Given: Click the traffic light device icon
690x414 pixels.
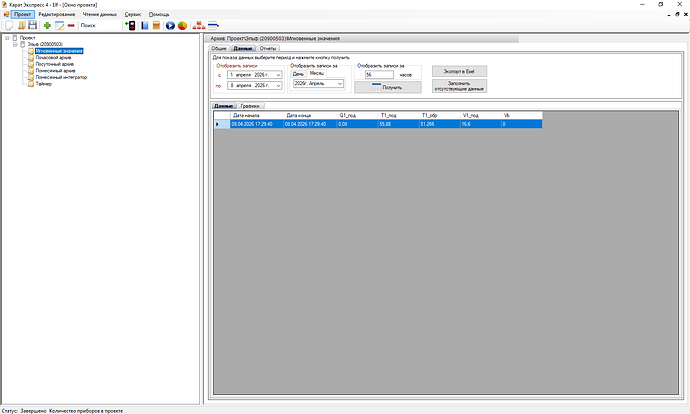Looking at the screenshot, I should (130, 25).
